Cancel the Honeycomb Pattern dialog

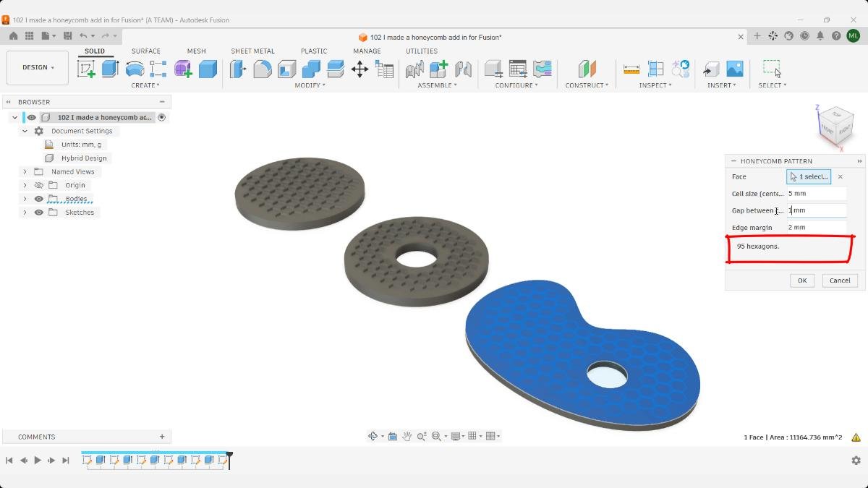tap(840, 281)
